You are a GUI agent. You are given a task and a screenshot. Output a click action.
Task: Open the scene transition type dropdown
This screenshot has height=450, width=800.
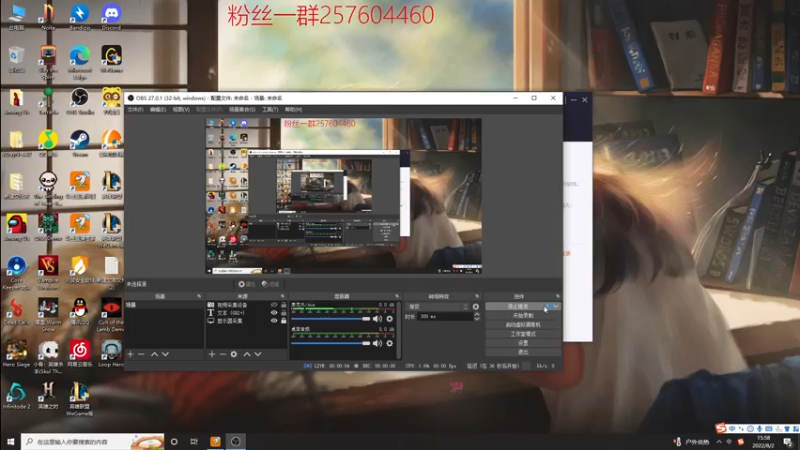(438, 307)
